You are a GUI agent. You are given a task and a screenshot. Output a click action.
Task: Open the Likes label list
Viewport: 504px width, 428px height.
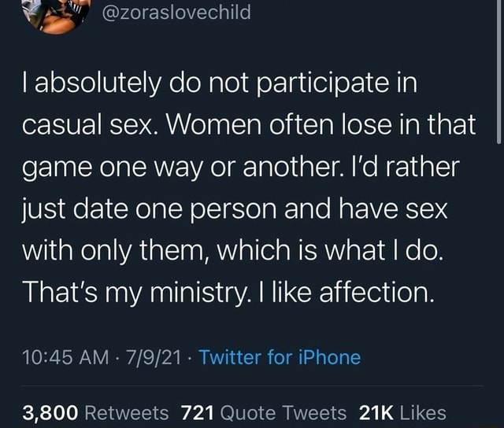(x=423, y=412)
